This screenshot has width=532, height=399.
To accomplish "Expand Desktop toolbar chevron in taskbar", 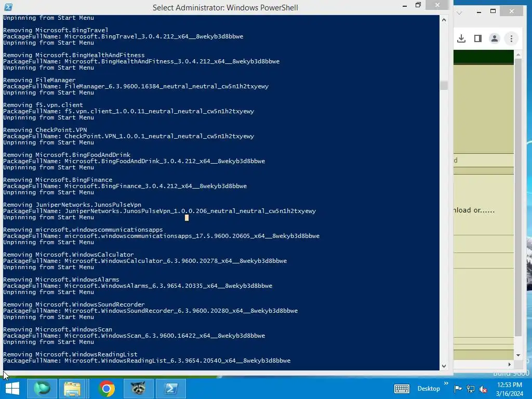I will pyautogui.click(x=446, y=383).
